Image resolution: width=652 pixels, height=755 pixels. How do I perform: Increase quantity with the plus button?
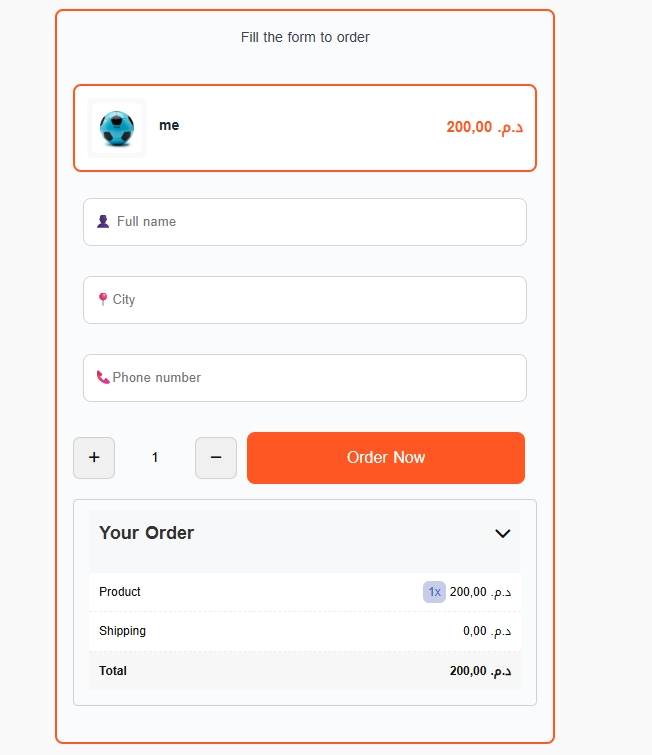pyautogui.click(x=94, y=458)
